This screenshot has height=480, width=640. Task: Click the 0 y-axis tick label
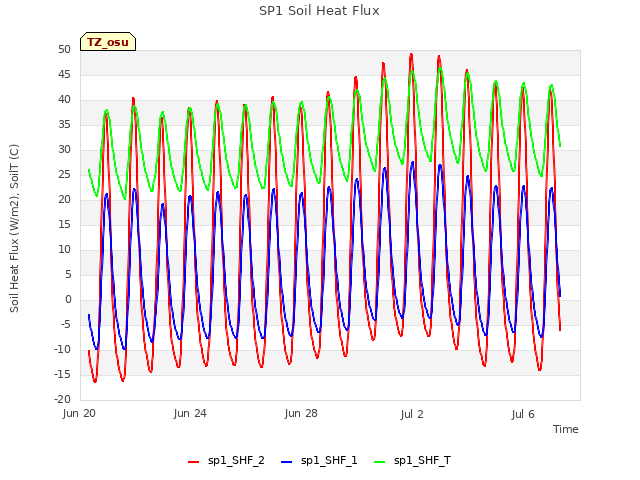tap(68, 299)
